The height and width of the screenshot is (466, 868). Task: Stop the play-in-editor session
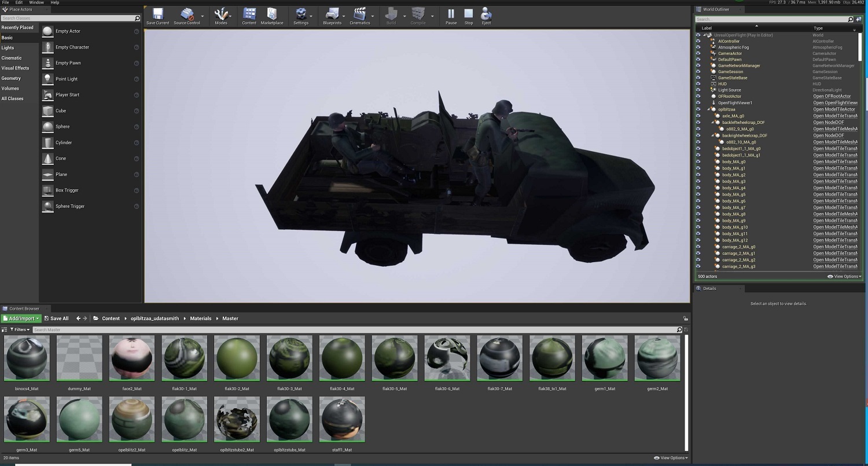[469, 15]
